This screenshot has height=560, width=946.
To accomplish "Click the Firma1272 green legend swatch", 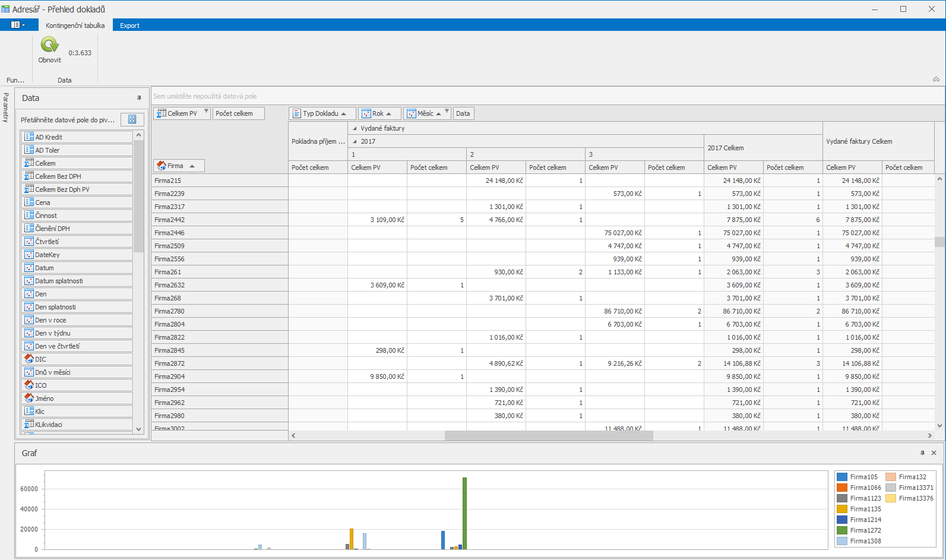I will click(x=841, y=530).
